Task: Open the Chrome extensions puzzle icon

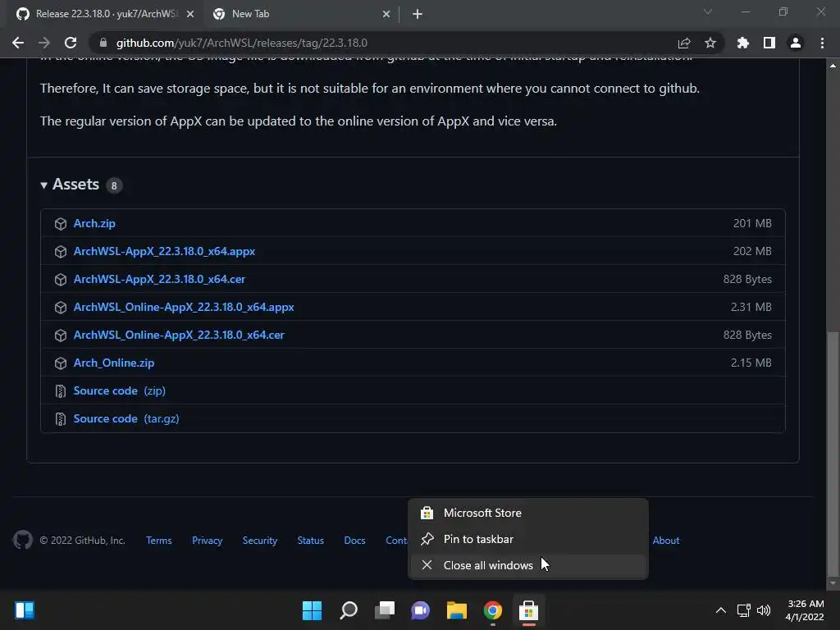Action: [743, 43]
